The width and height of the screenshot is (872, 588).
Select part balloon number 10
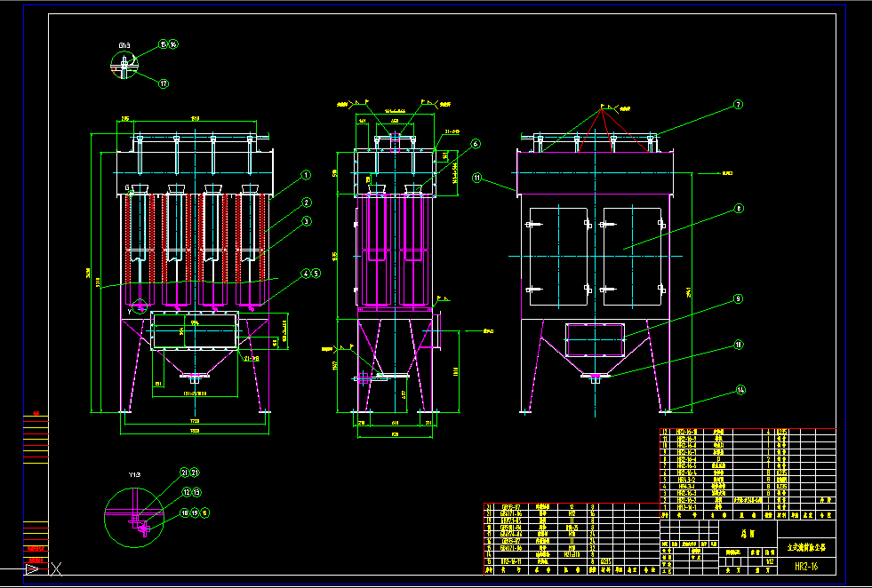point(739,346)
